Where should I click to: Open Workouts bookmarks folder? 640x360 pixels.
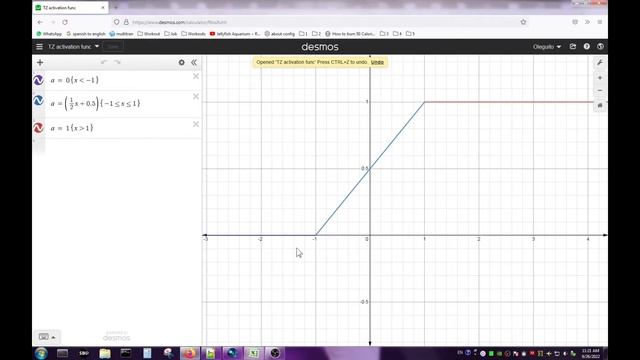click(193, 34)
